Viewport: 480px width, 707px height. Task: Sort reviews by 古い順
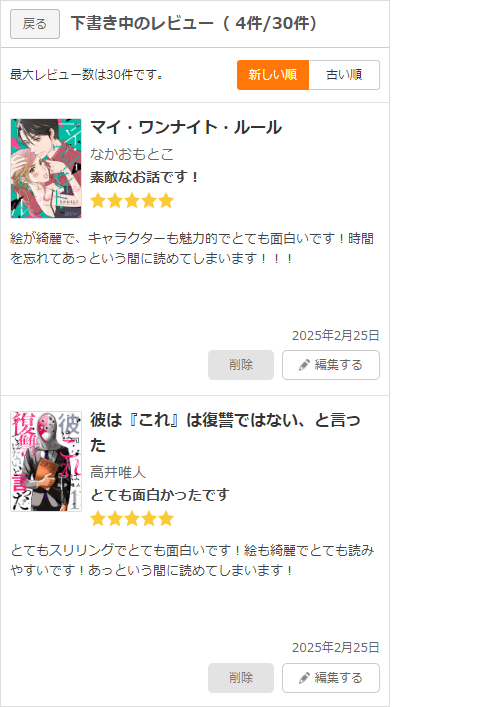pos(344,75)
